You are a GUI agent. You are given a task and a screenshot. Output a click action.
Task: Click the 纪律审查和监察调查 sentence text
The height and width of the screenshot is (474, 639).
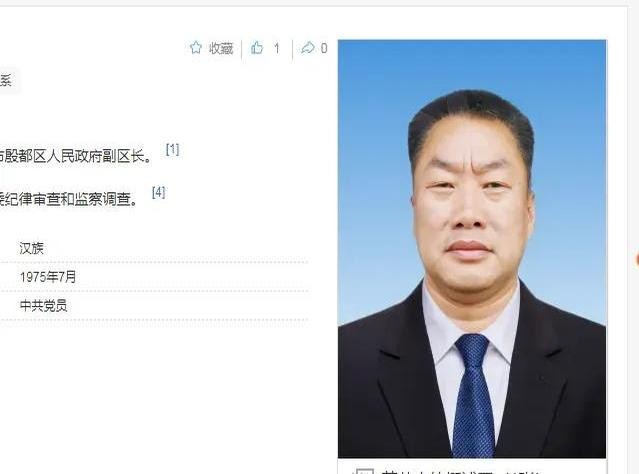coord(68,199)
